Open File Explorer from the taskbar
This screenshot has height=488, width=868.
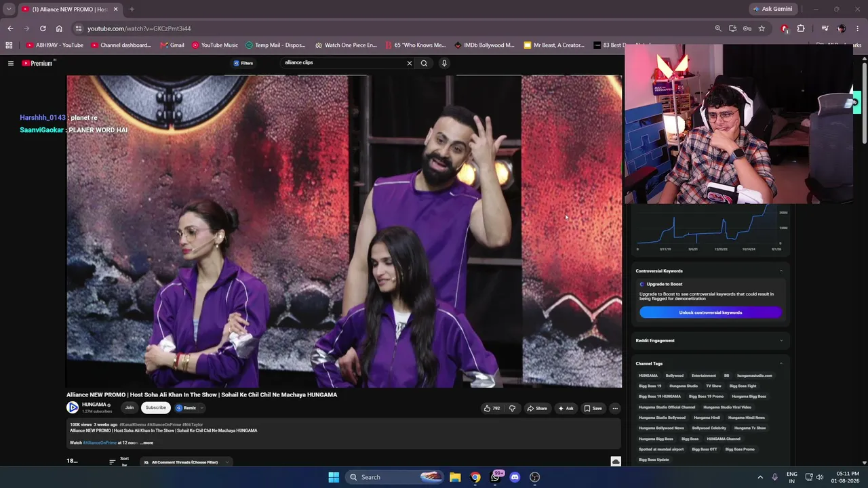tap(455, 477)
